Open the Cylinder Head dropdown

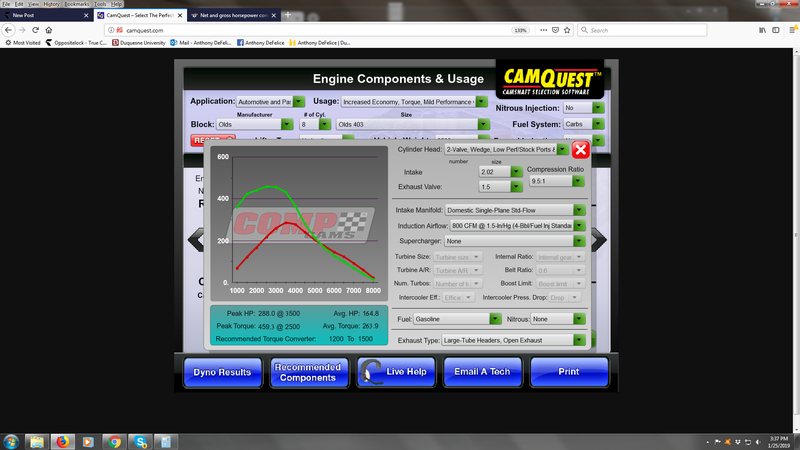point(562,149)
